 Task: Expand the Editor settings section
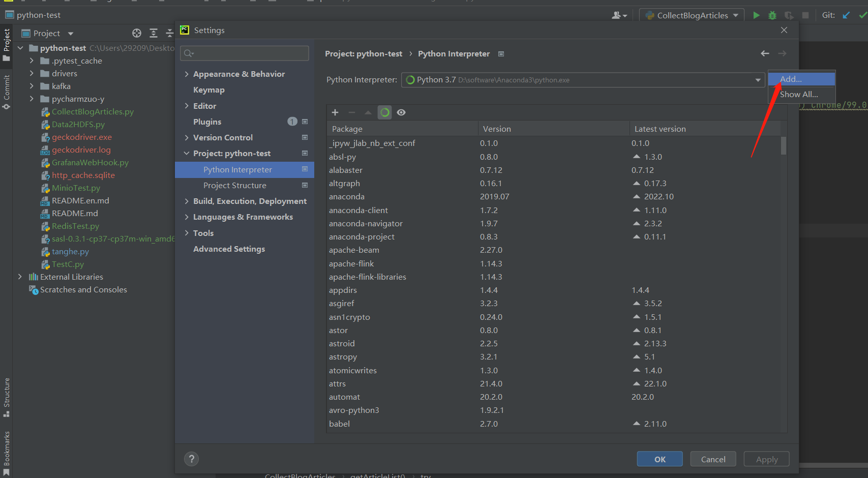[x=187, y=106]
